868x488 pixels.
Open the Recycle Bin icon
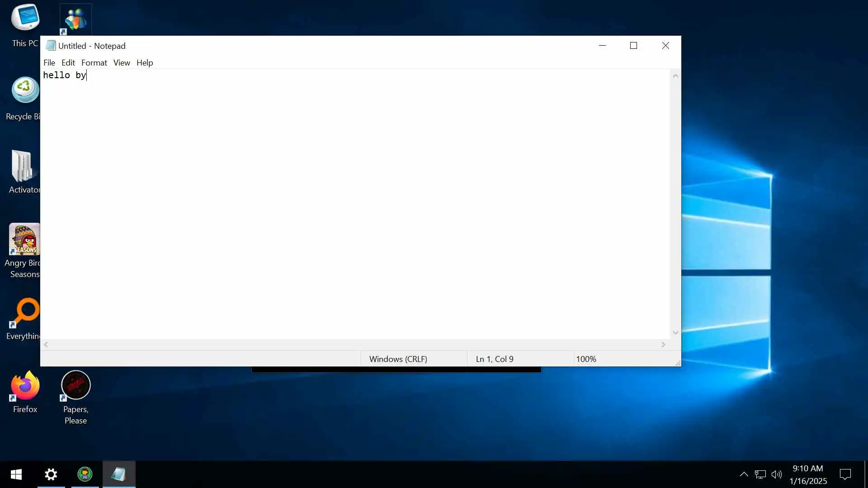coord(25,90)
